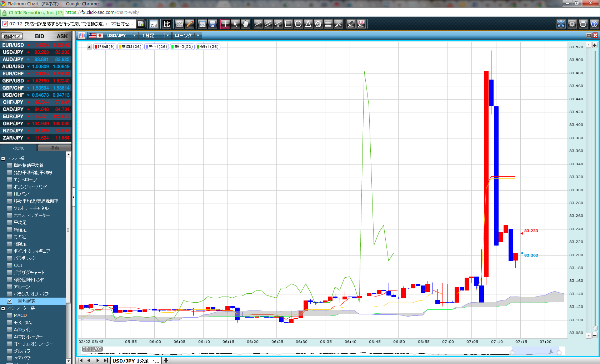Click the 通貨ペア button
The image size is (600, 364).
12,36
